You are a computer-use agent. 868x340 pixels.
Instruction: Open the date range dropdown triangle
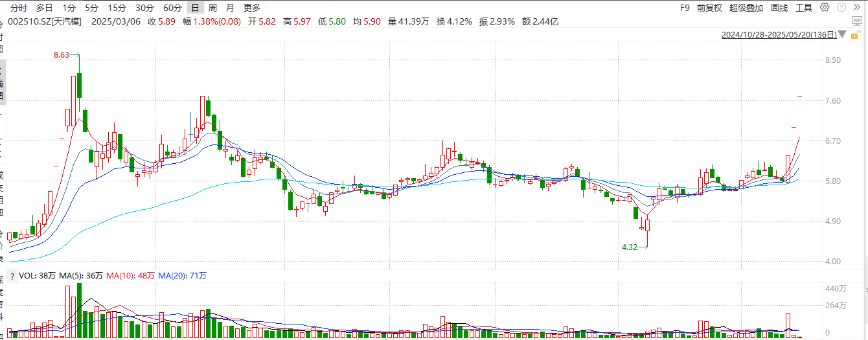[842, 35]
